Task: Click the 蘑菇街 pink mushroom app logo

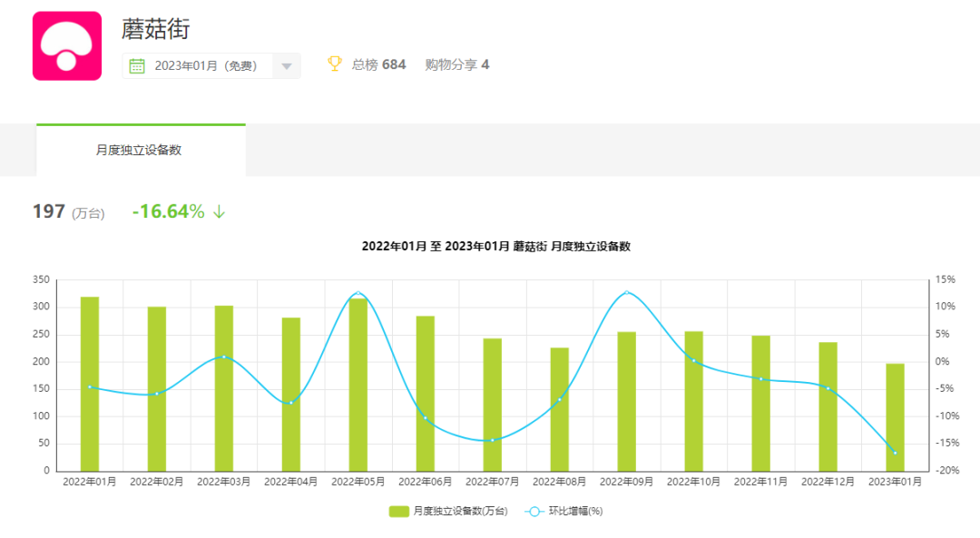Action: pyautogui.click(x=67, y=46)
